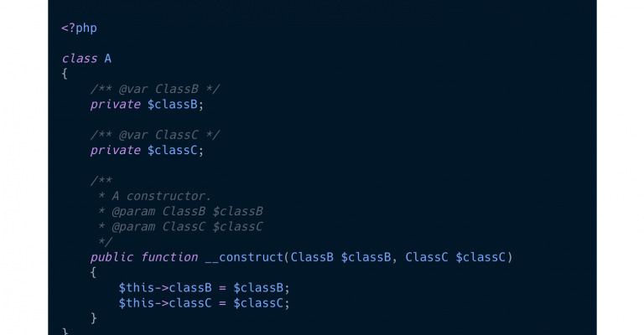This screenshot has height=335, width=644.
Task: Click the ClassB type hint in parameters
Action: (312, 257)
